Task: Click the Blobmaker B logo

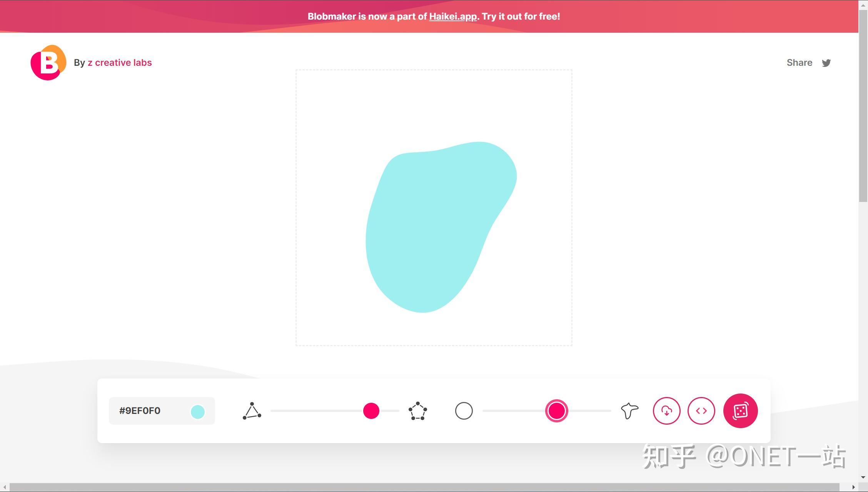Action: [47, 62]
